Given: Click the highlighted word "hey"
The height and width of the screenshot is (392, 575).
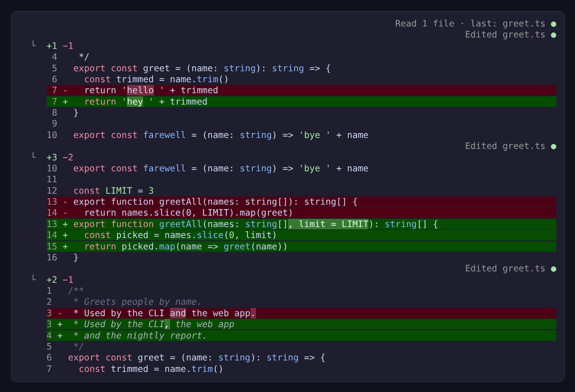Looking at the screenshot, I should pyautogui.click(x=135, y=101).
